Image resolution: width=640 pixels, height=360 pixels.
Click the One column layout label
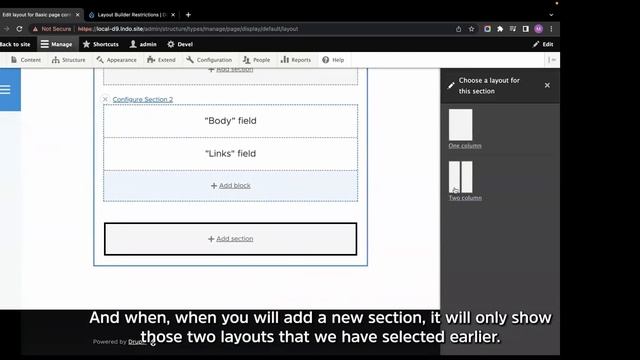pyautogui.click(x=465, y=146)
